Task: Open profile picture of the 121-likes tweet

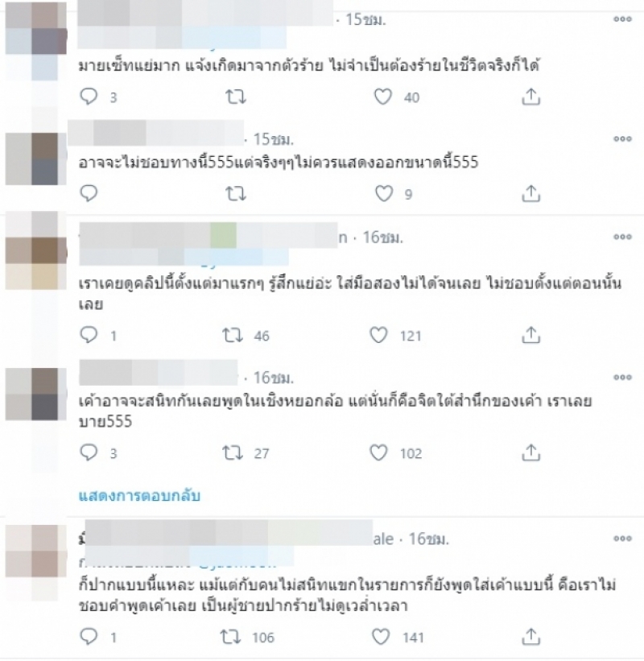Action: (x=36, y=250)
